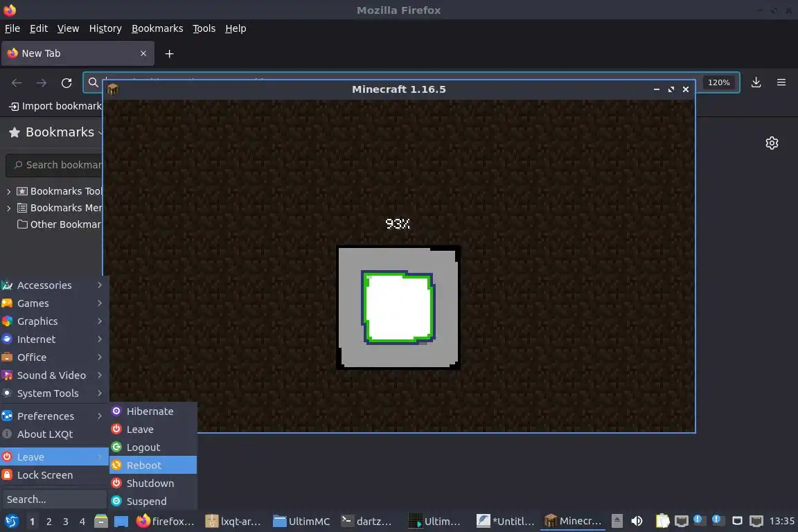Focus application menu Search field

tap(53, 499)
